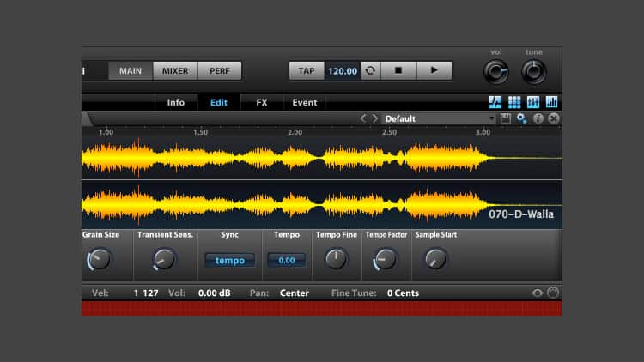The width and height of the screenshot is (644, 362).
Task: Click the 2.00 timeline ruler mark
Action: click(295, 132)
